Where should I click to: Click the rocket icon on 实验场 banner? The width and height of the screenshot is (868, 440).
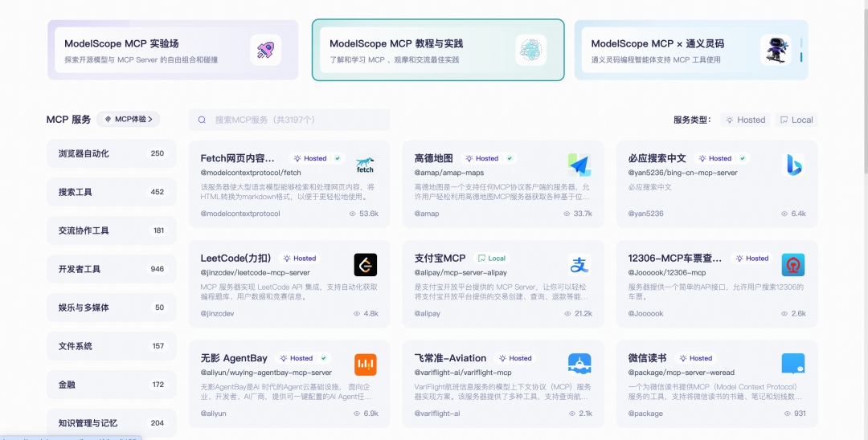point(266,51)
